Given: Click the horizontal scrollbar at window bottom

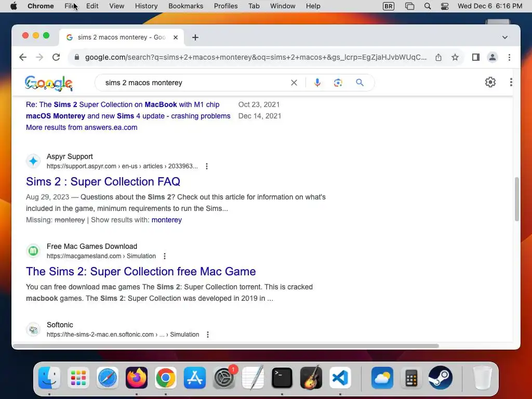Looking at the screenshot, I should [226, 346].
